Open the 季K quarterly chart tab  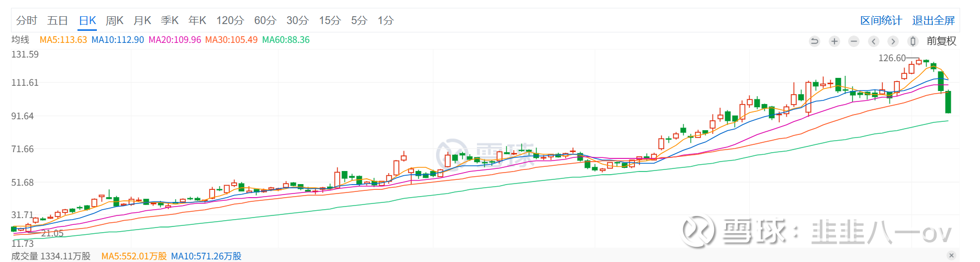pos(170,20)
